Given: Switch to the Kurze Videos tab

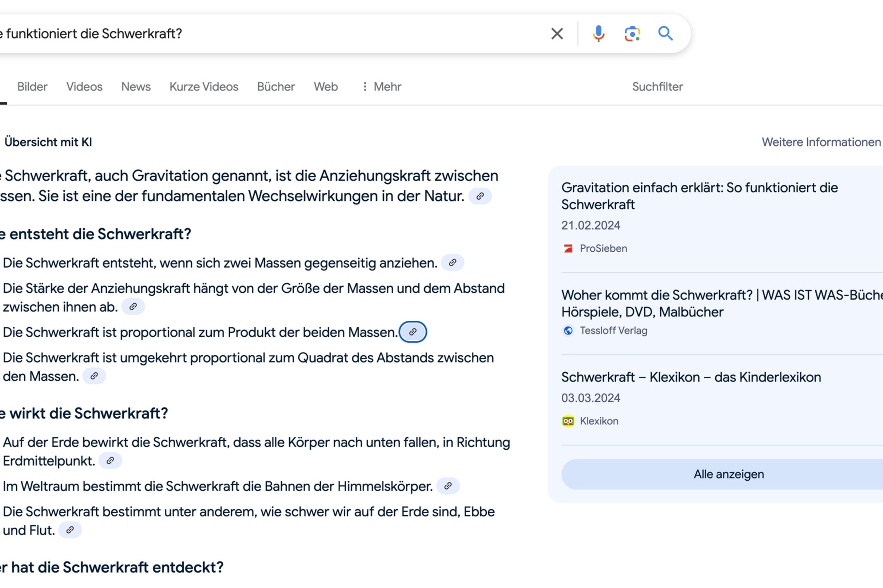Looking at the screenshot, I should point(204,87).
